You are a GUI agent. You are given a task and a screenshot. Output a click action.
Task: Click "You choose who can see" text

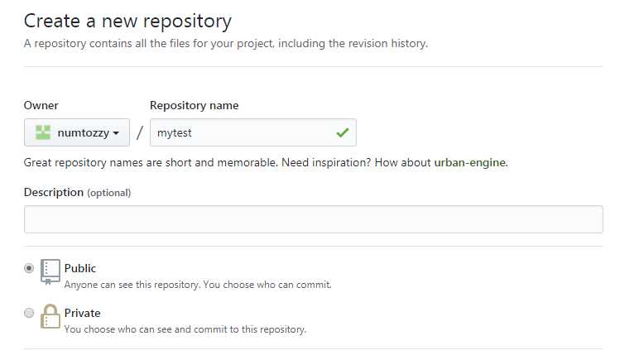pos(127,329)
